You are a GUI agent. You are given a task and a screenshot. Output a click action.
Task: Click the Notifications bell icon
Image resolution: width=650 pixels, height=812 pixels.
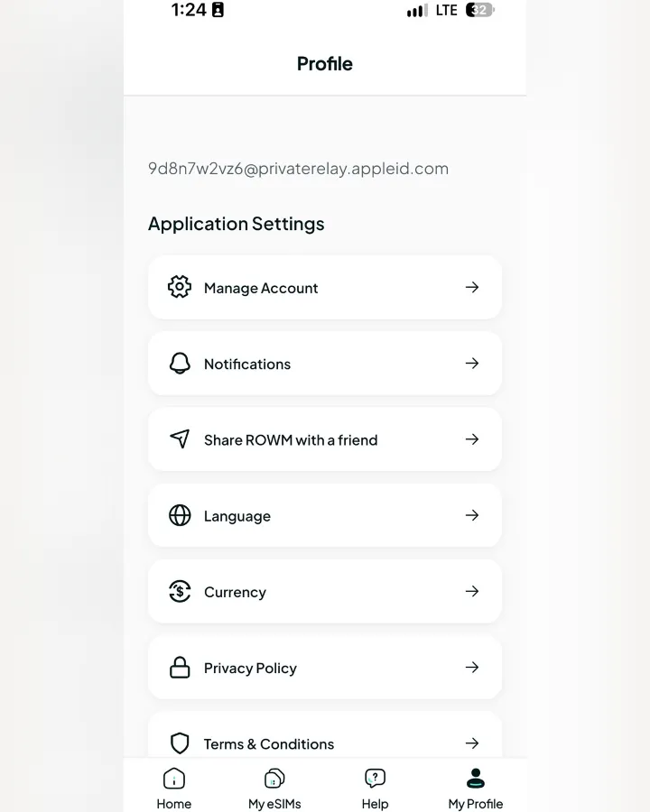[x=180, y=363]
